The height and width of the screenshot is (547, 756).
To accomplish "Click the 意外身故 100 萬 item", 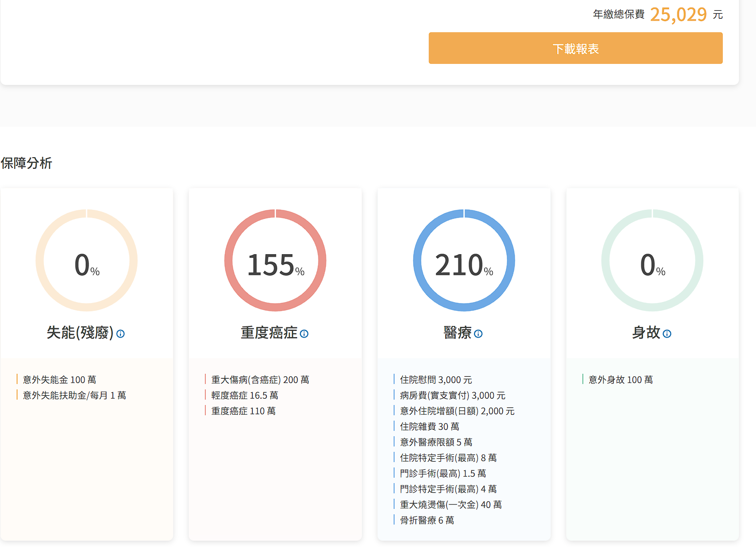I will point(620,380).
